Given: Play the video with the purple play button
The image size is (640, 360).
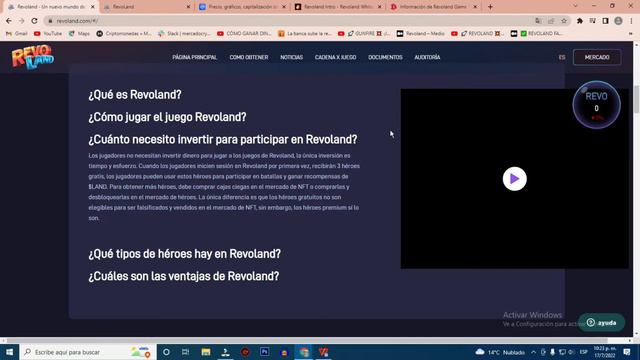Looking at the screenshot, I should point(514,179).
